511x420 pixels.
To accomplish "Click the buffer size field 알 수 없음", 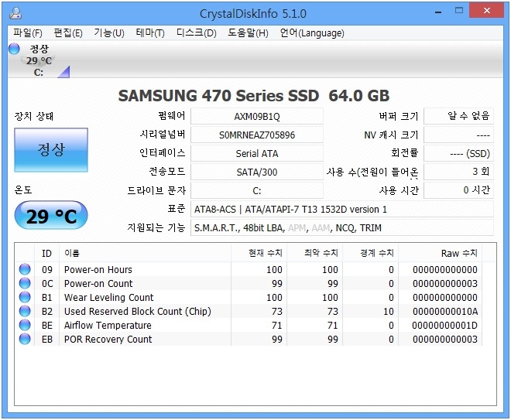I will coord(458,116).
